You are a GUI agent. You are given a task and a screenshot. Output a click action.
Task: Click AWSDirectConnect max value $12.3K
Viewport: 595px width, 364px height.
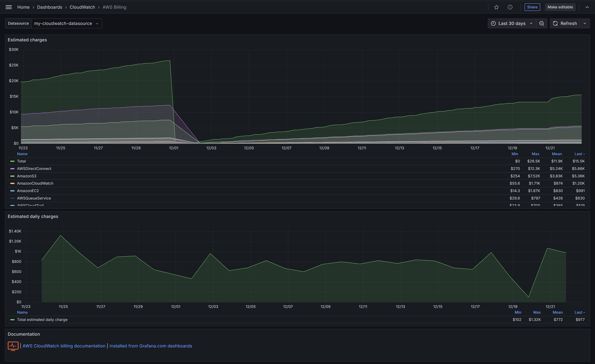[534, 169]
